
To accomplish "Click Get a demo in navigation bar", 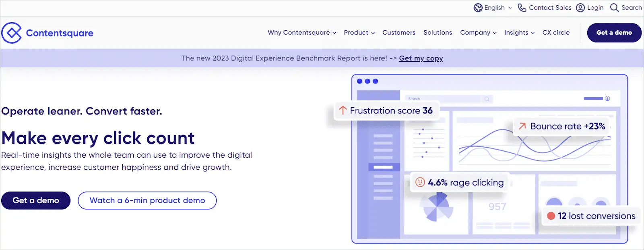I will [614, 33].
